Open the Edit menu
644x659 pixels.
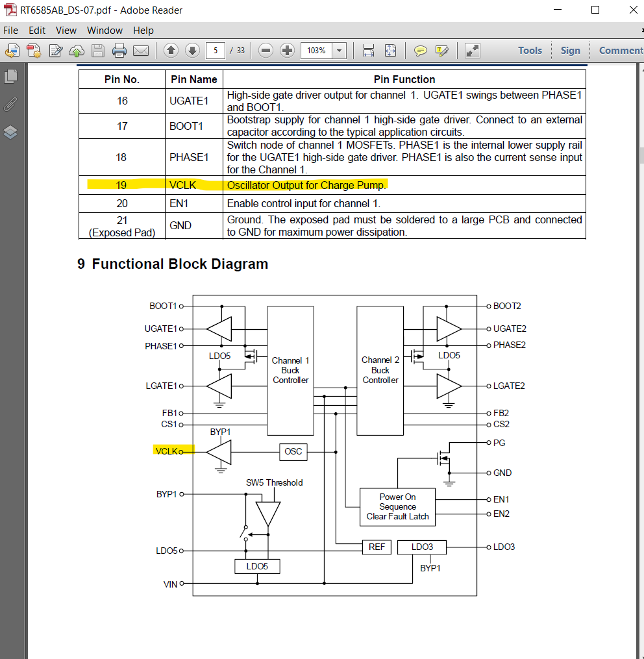(37, 31)
